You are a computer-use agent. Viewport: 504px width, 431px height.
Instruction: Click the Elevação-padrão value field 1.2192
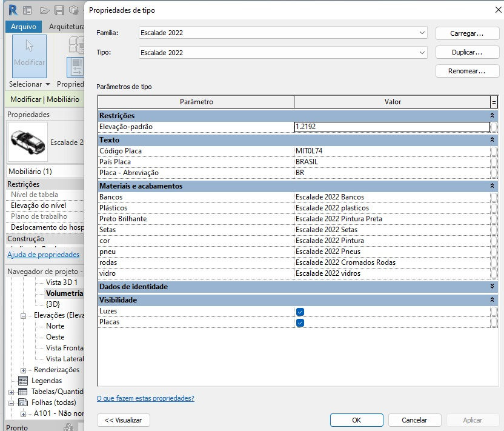[392, 127]
